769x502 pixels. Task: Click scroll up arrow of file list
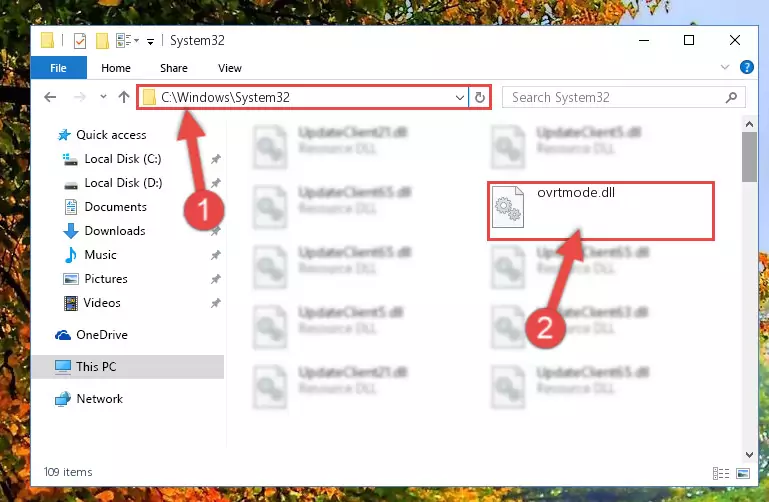click(749, 125)
